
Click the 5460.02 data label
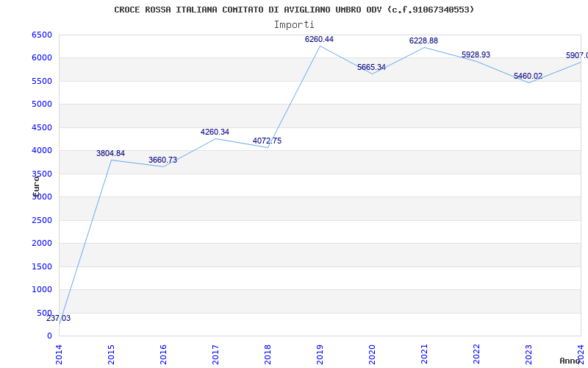pyautogui.click(x=528, y=77)
